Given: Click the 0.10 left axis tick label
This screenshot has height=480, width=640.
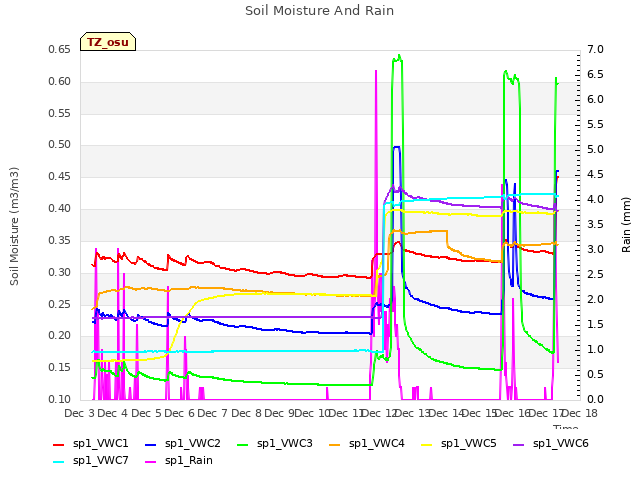Looking at the screenshot, I should pyautogui.click(x=60, y=399).
